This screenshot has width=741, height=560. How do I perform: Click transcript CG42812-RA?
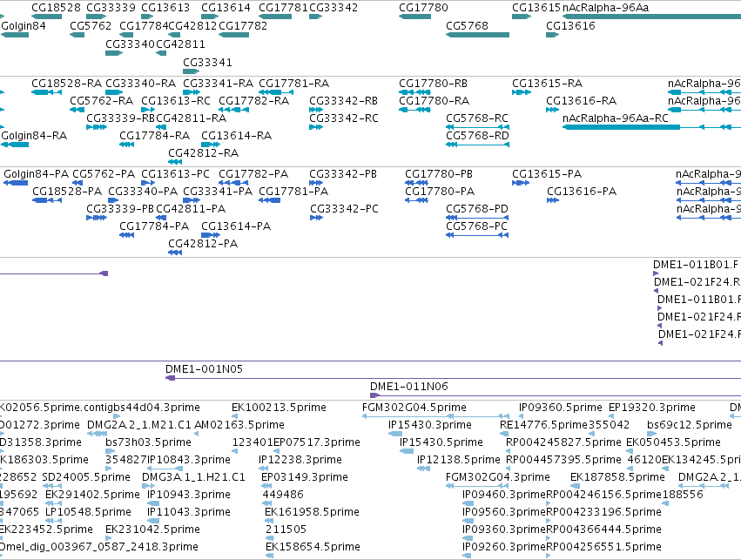tap(175, 162)
